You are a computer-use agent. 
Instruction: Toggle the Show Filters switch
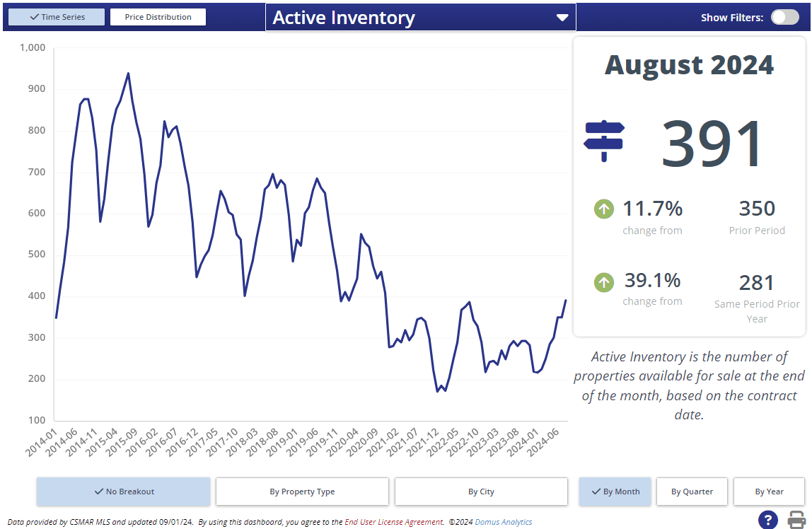click(x=784, y=17)
